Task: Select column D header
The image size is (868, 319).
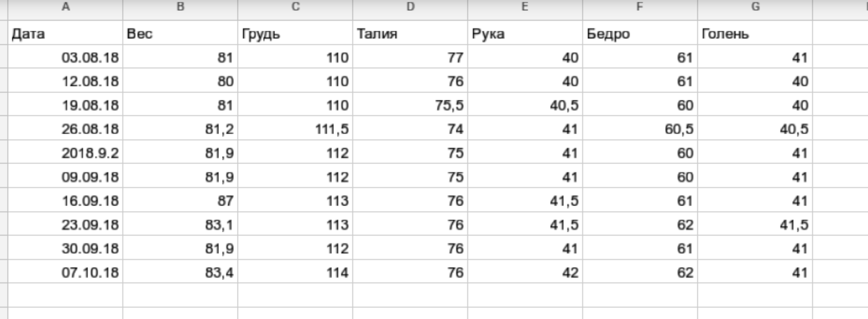Action: click(410, 7)
